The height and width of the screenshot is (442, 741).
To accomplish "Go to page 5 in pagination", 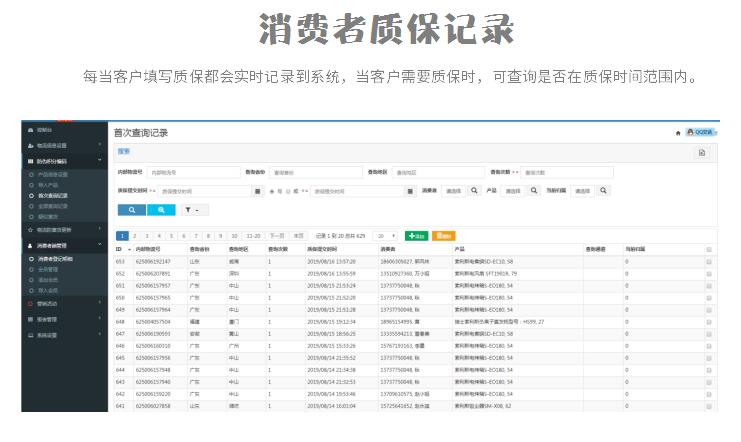I will click(172, 236).
